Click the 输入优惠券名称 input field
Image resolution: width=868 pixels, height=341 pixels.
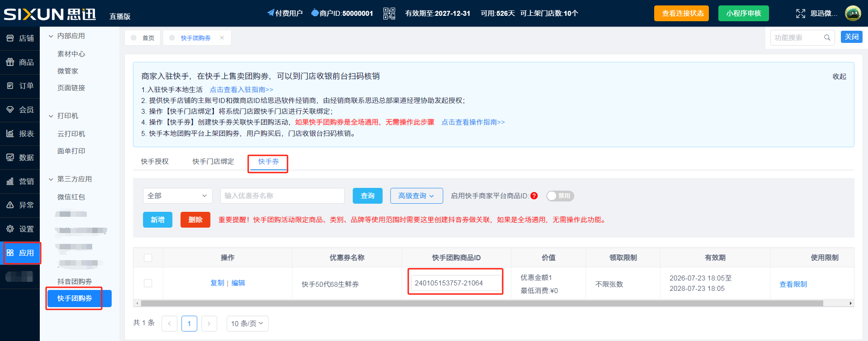coord(283,196)
